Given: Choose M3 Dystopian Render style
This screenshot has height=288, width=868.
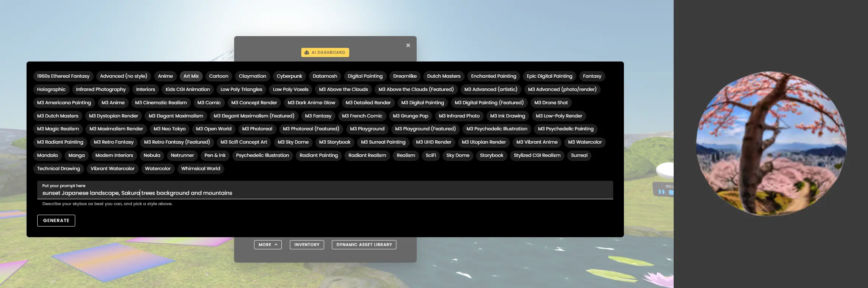Looking at the screenshot, I should coord(114,116).
